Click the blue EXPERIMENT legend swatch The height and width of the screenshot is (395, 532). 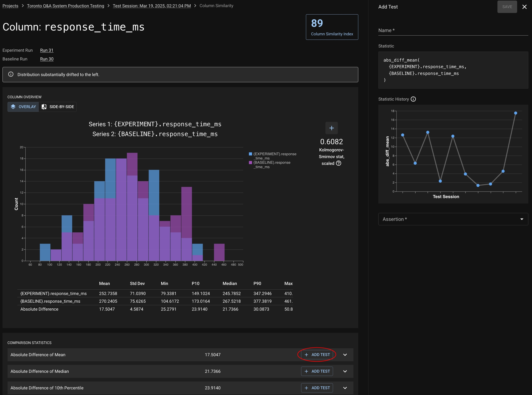(251, 154)
